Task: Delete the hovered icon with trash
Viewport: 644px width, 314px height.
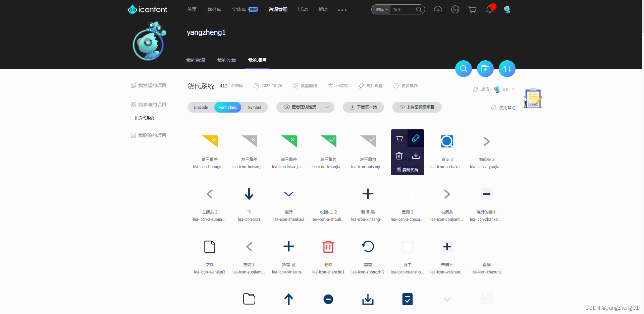Action: [x=399, y=155]
